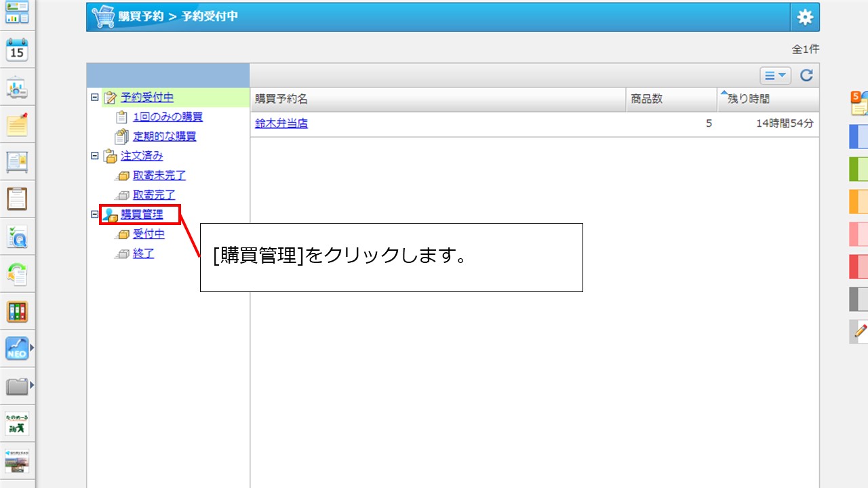Open the blue NEO chart icon

[17, 349]
